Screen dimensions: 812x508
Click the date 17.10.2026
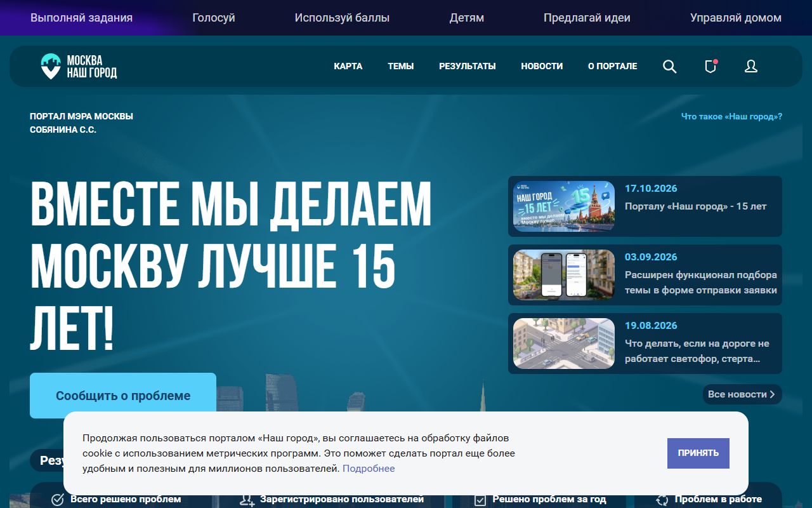click(651, 189)
